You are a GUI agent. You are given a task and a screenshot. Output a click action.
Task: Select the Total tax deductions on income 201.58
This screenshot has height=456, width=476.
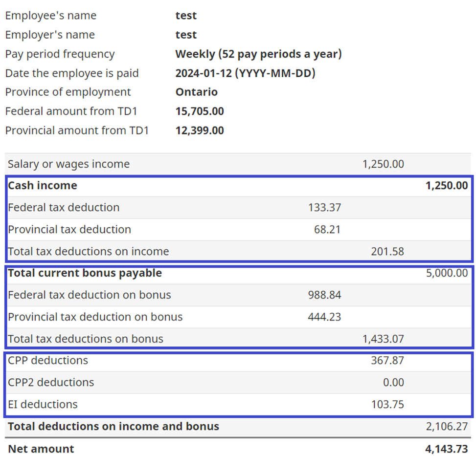point(387,252)
